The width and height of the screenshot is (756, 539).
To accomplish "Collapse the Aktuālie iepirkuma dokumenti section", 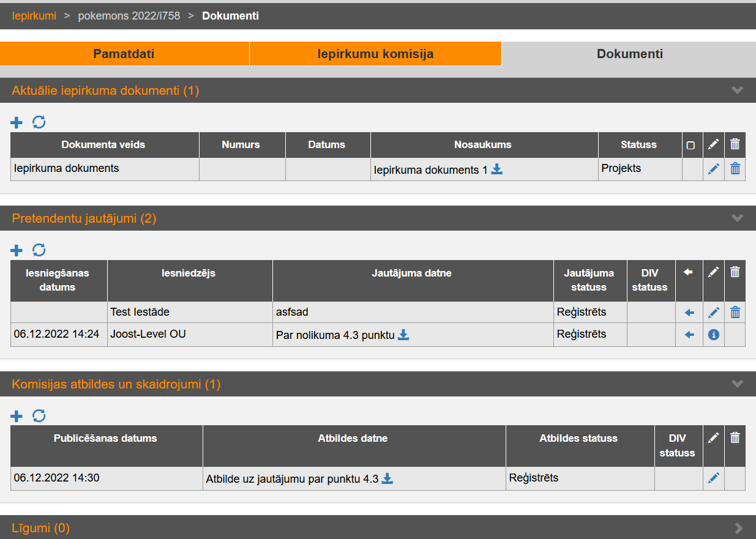I will (x=737, y=91).
